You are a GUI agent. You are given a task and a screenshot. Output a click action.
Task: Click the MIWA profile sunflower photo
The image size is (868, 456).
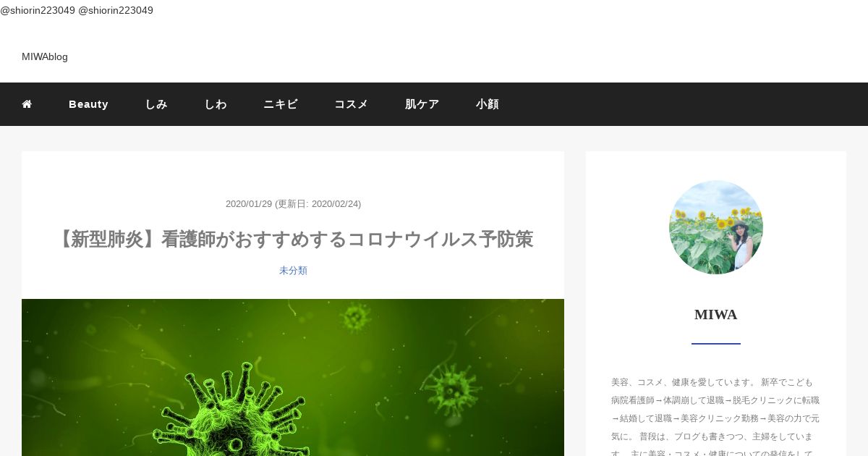(x=716, y=227)
